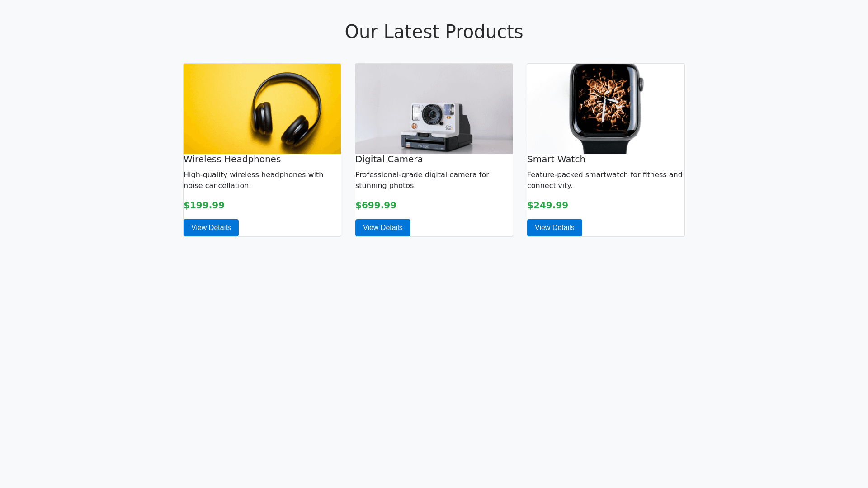
Task: Select the Wireless Headphones title
Action: [x=232, y=159]
